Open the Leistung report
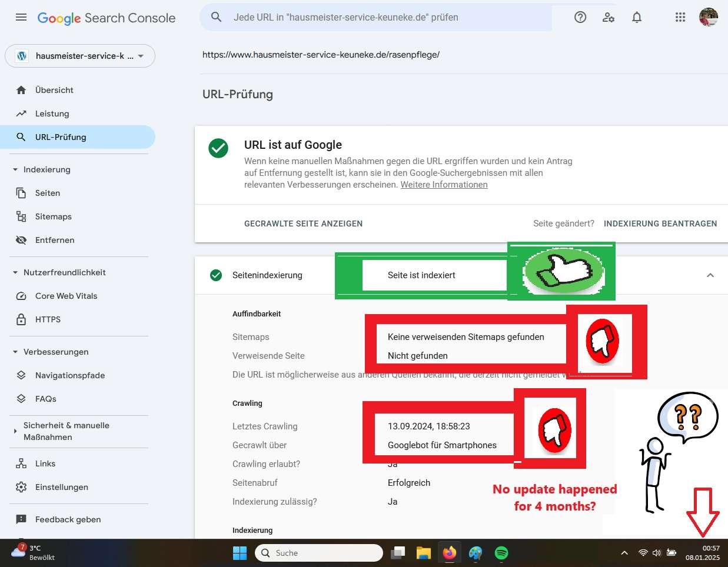The height and width of the screenshot is (567, 728). click(x=78, y=114)
